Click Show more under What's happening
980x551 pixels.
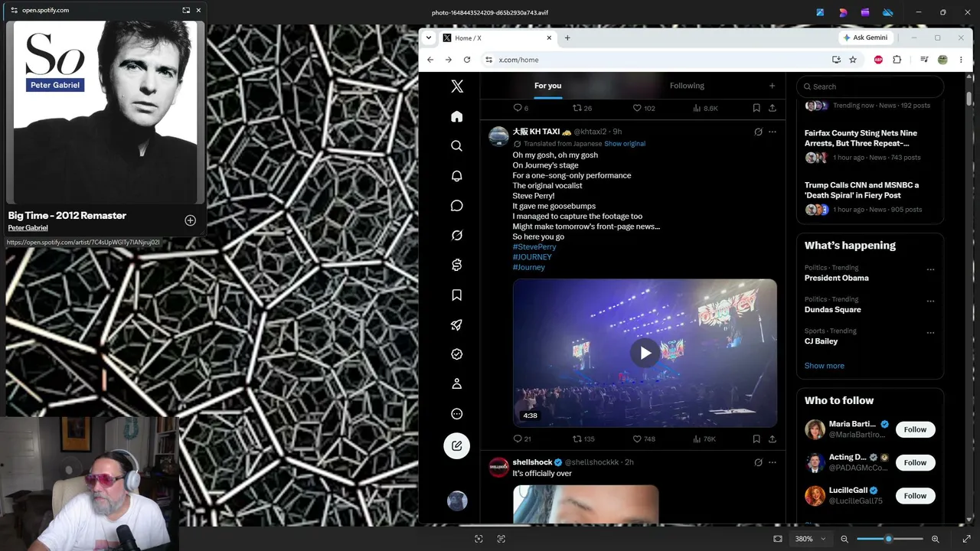825,366
